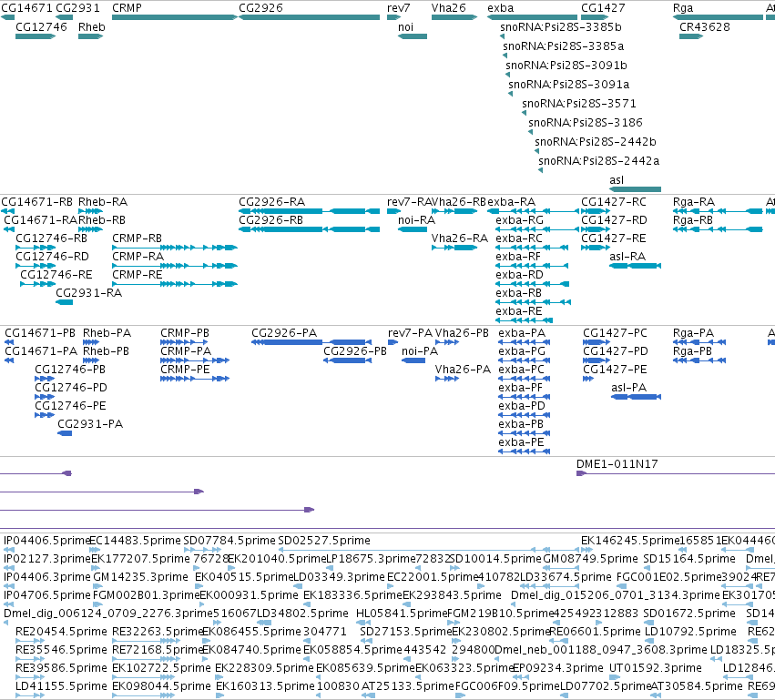The width and height of the screenshot is (775, 700).
Task: Select the CG2926-RA transcript label
Action: pos(272,202)
